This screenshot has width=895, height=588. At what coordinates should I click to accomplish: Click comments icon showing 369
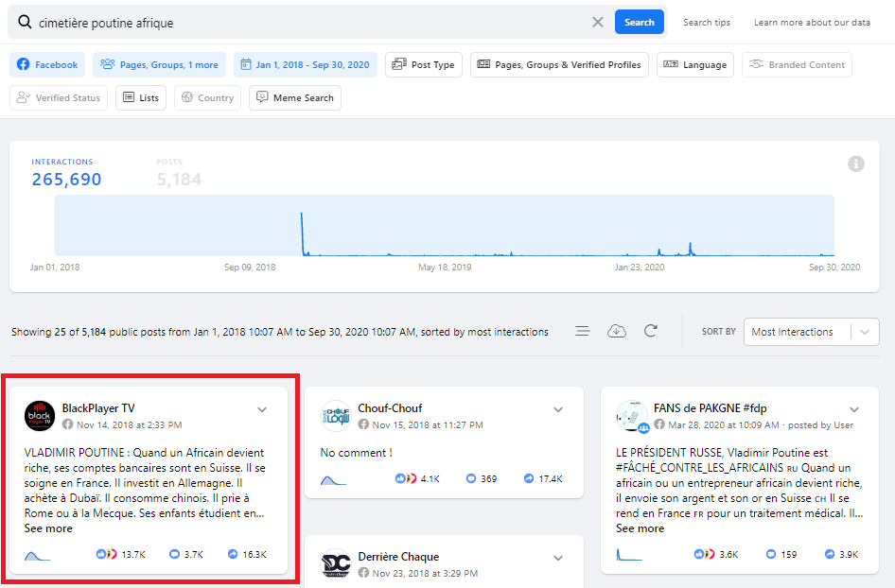point(471,478)
